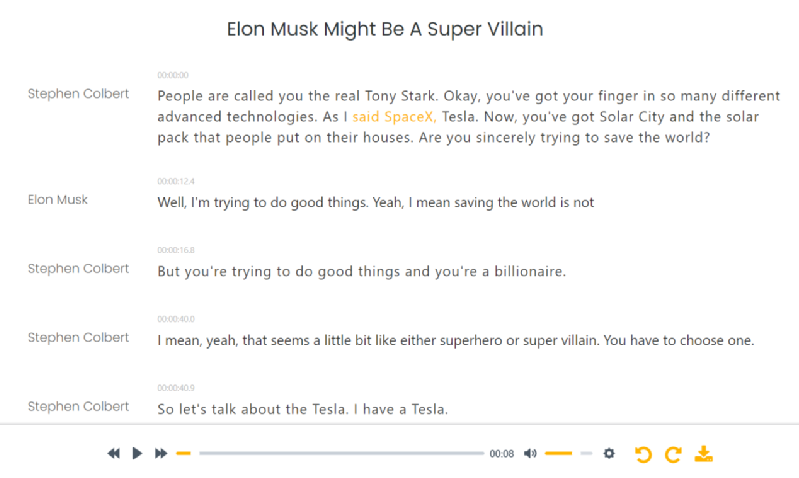799x478 pixels.
Task: Open the settings gear in the player
Action: pyautogui.click(x=609, y=454)
